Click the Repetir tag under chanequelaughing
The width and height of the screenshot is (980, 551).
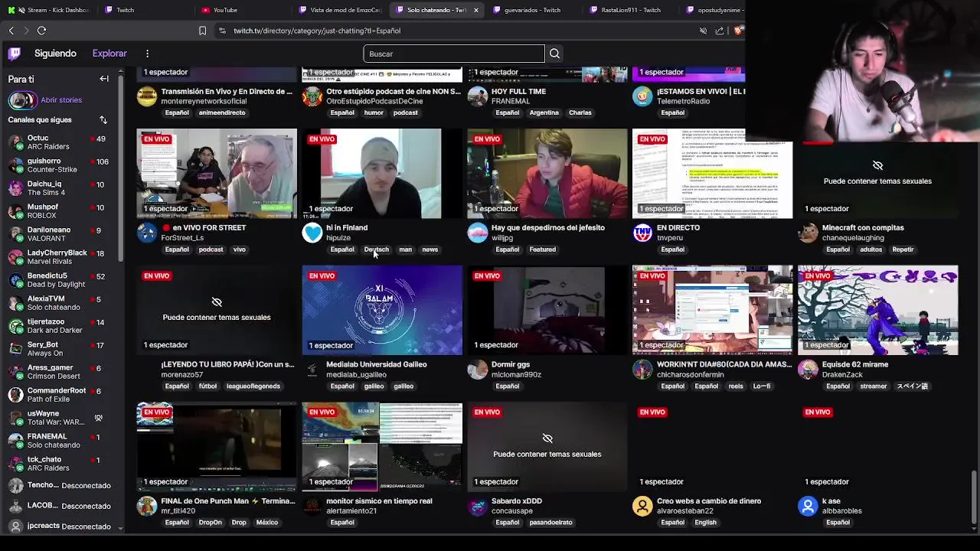903,249
